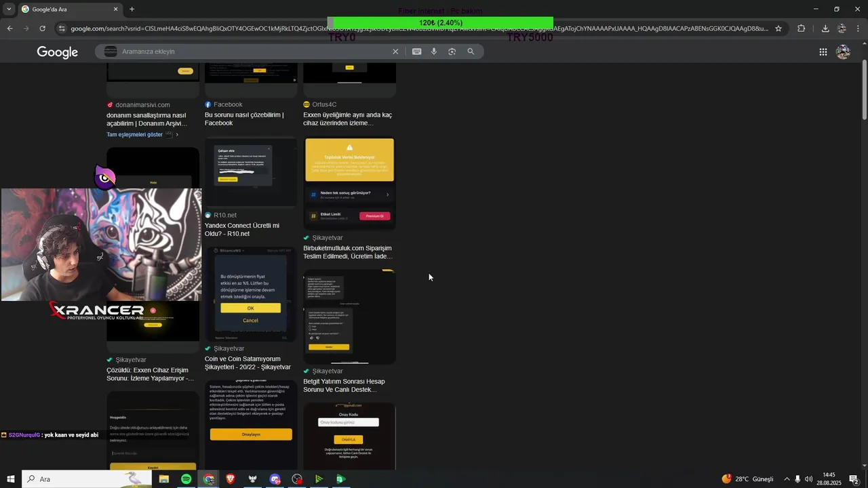Click the Windows taskbar Ara search box
This screenshot has width=868, height=488.
pos(86,479)
